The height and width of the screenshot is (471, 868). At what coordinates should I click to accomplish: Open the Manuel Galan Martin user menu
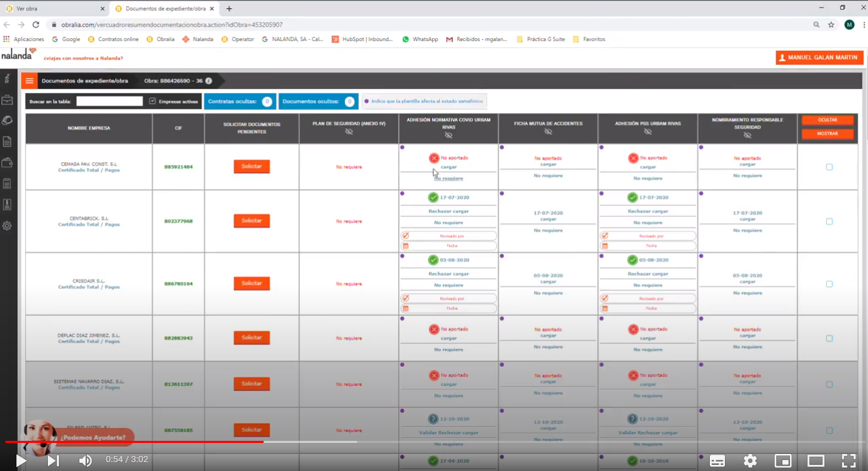819,58
